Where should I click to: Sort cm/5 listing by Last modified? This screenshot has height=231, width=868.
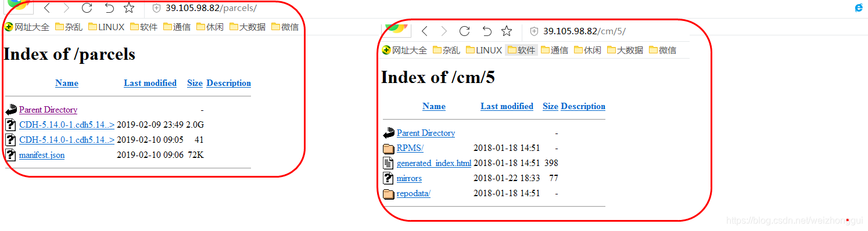click(507, 106)
